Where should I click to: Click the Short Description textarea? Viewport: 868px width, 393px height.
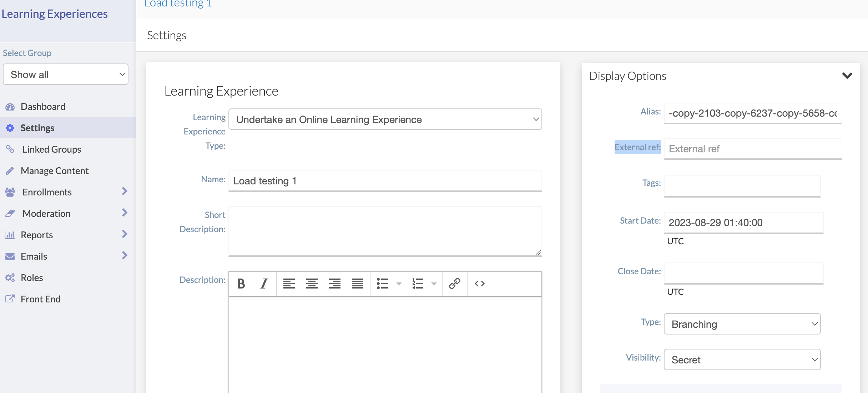click(385, 231)
